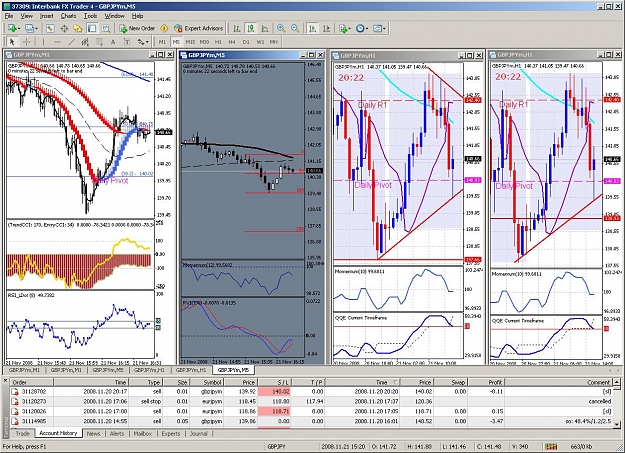Screen dimensions: 625x453
Task: Open the Mailbox tab
Action: 143,433
